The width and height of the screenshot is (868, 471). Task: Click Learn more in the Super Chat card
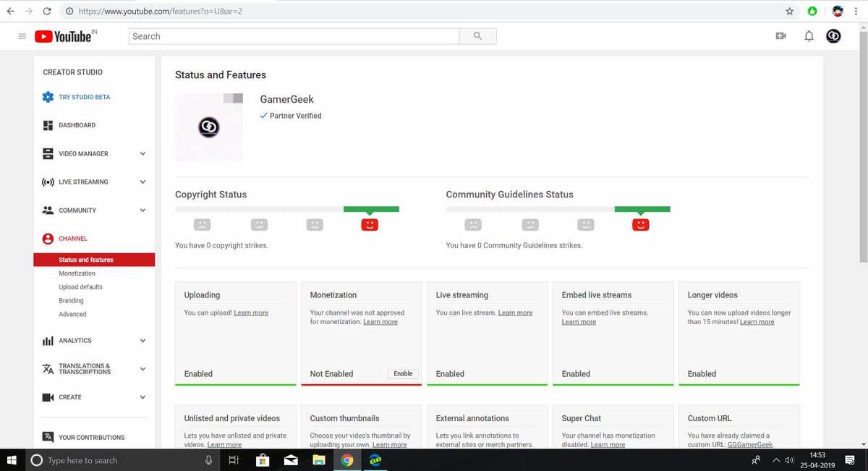tap(608, 444)
